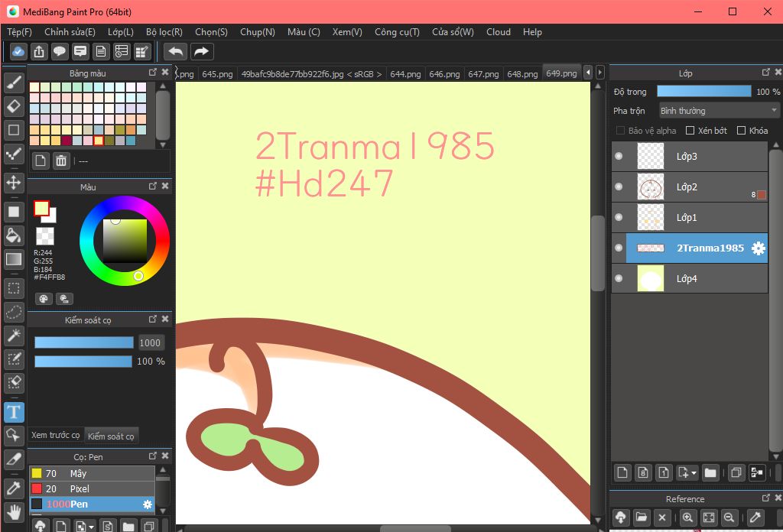This screenshot has width=783, height=532.
Task: Select the rectangular Select tool
Action: point(14,288)
